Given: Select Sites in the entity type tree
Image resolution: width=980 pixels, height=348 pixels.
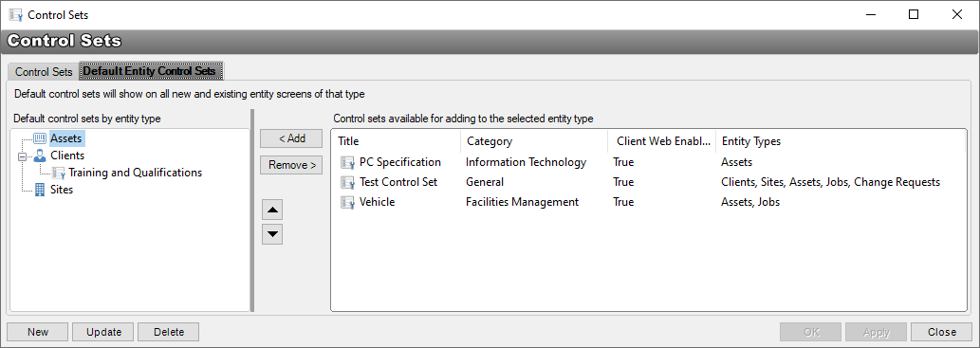Looking at the screenshot, I should pyautogui.click(x=62, y=190).
